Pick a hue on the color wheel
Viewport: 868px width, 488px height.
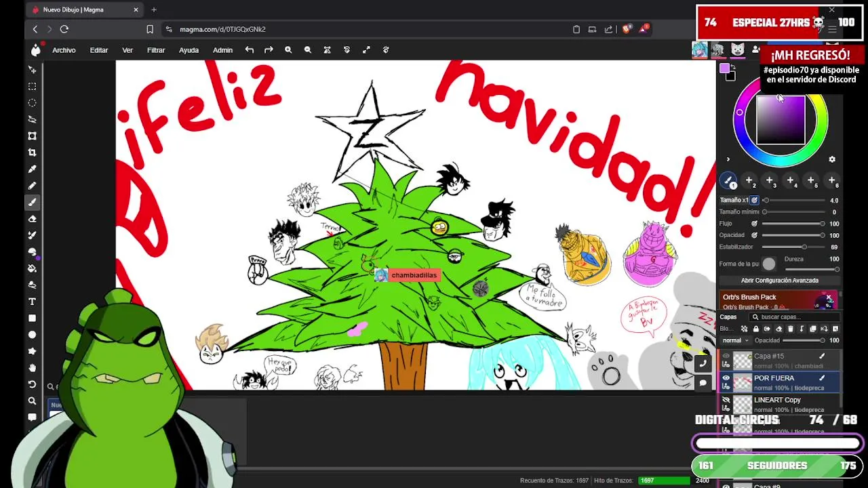click(x=781, y=120)
